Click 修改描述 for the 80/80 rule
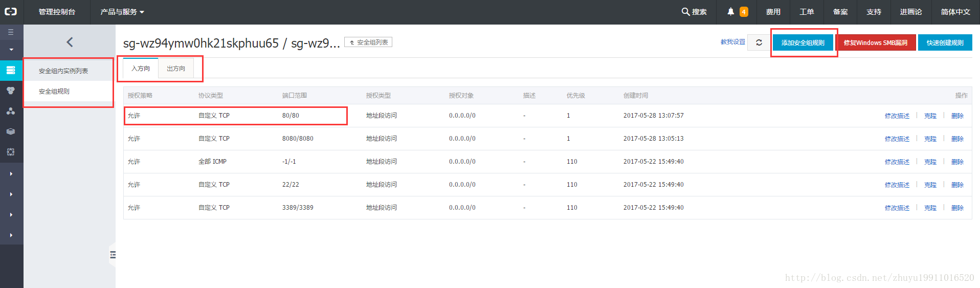 (897, 116)
